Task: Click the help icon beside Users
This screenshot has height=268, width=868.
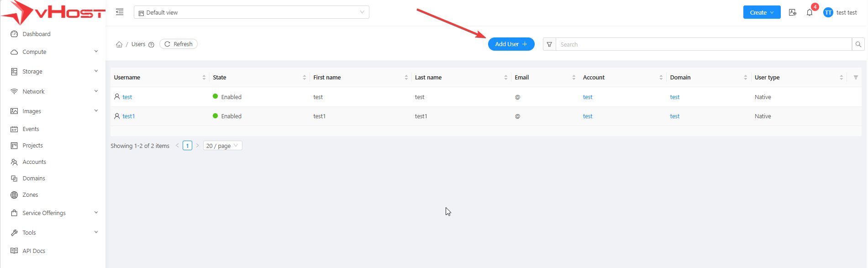Action: (x=151, y=45)
